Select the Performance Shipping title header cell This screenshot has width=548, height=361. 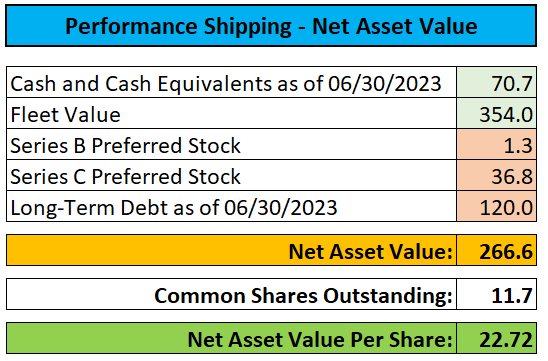271,26
